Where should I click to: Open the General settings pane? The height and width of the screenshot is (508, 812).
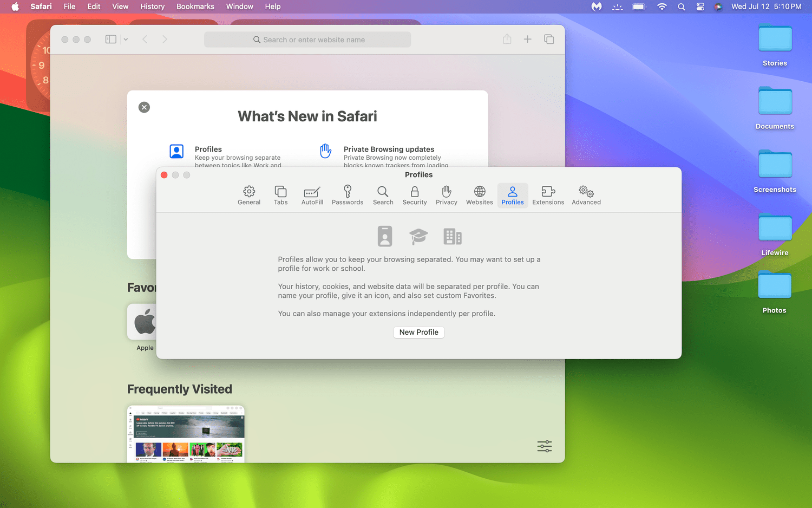249,196
